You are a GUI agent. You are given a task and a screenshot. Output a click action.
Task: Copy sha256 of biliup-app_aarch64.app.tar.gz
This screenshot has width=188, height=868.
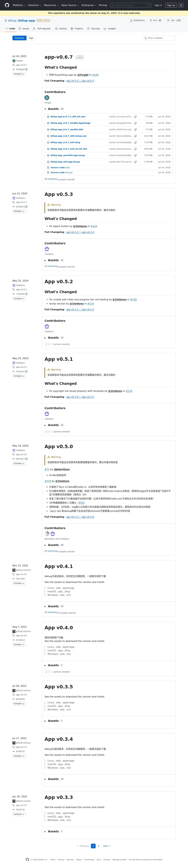pos(136,155)
